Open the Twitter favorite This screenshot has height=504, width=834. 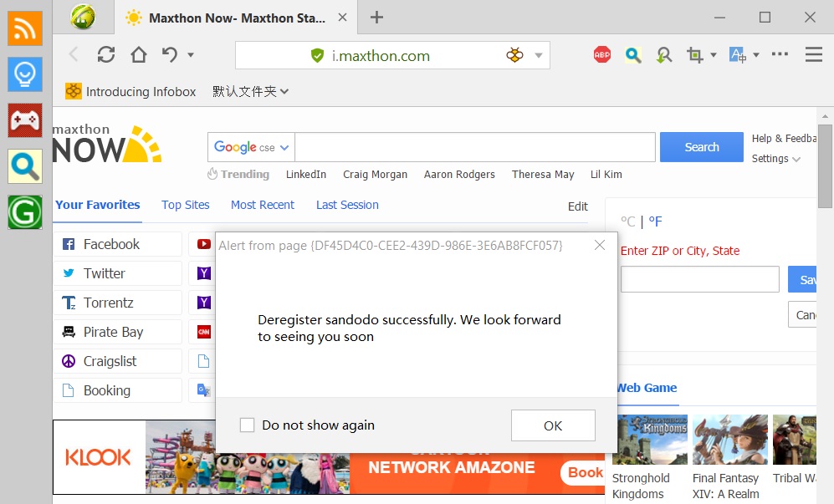(118, 273)
